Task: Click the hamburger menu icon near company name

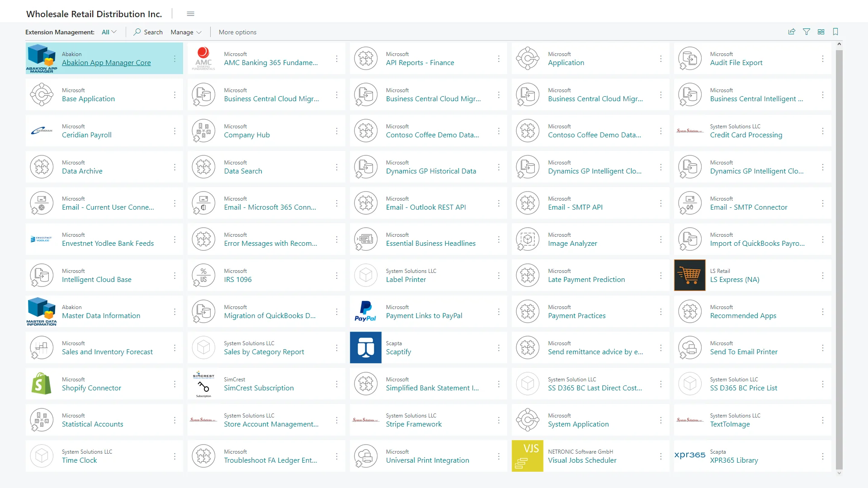Action: pos(190,14)
